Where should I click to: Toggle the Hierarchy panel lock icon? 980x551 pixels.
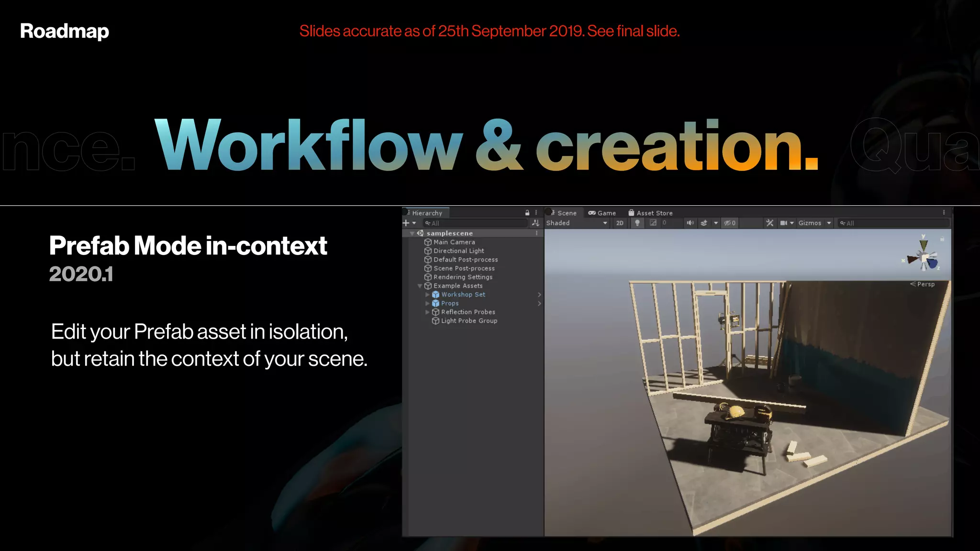(x=527, y=213)
